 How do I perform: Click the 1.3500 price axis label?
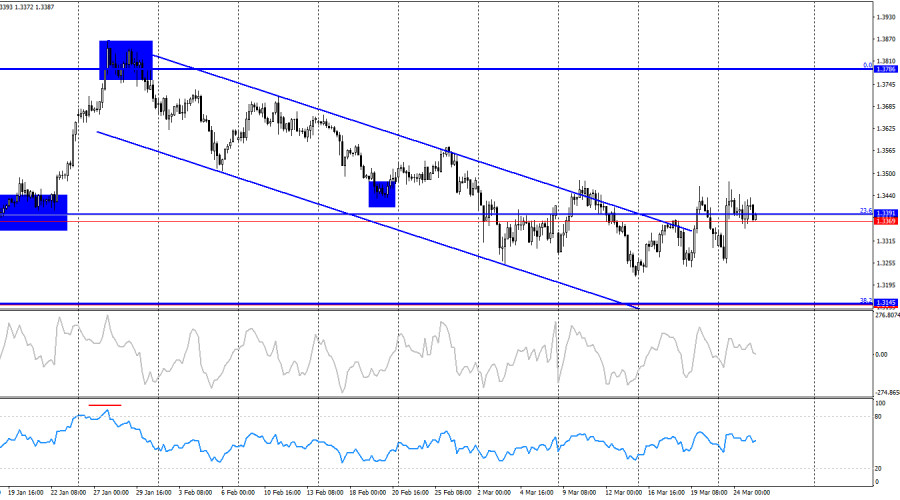tap(886, 173)
